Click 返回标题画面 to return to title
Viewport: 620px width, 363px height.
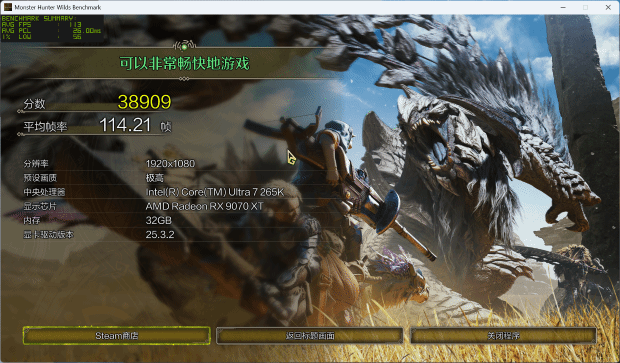(310, 335)
